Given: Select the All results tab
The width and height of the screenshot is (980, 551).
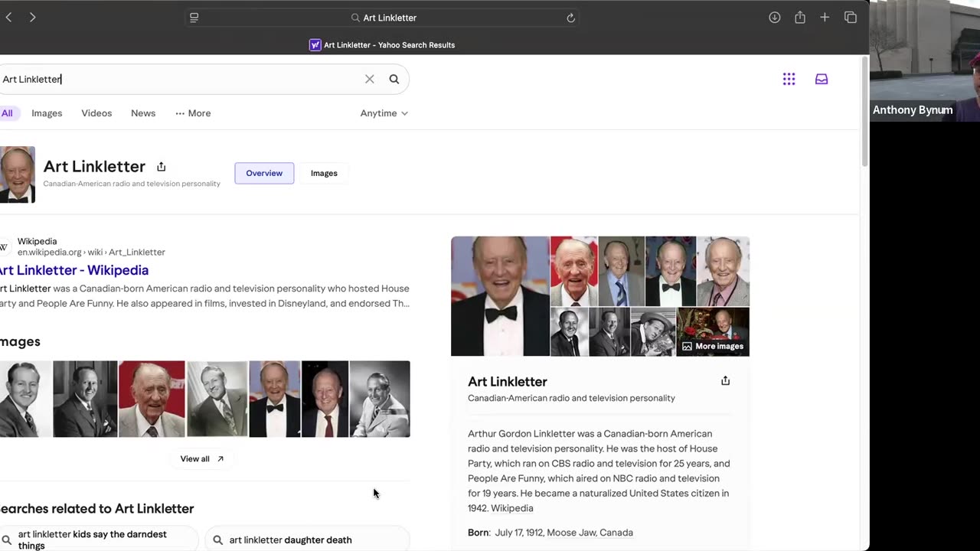Looking at the screenshot, I should 7,113.
